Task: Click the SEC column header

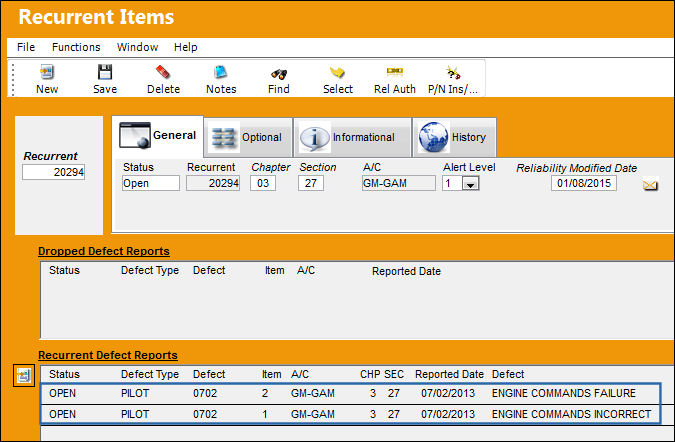Action: [394, 374]
